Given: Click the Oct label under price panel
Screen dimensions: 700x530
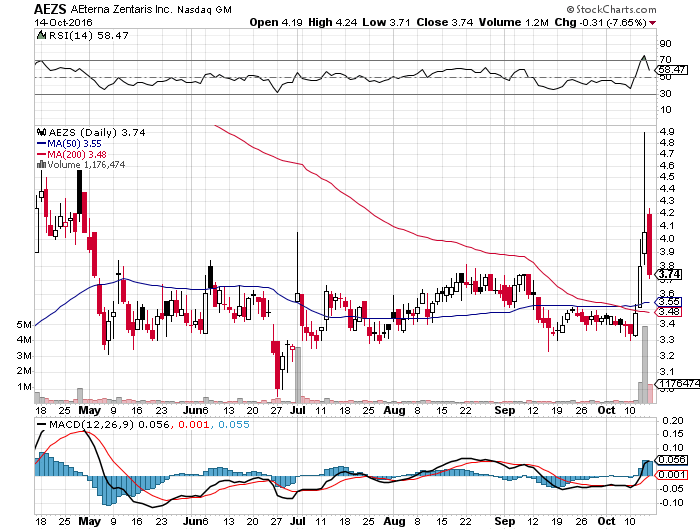Looking at the screenshot, I should [x=607, y=410].
